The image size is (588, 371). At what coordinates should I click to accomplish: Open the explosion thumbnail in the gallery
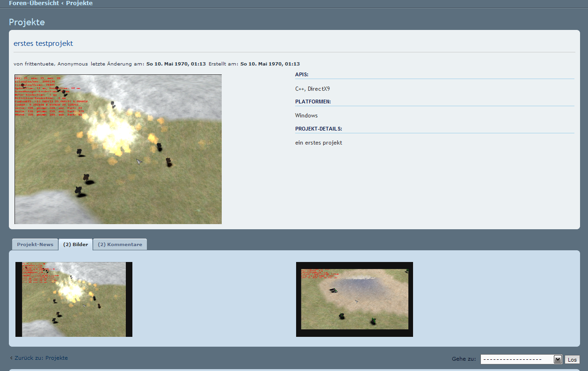click(x=74, y=299)
